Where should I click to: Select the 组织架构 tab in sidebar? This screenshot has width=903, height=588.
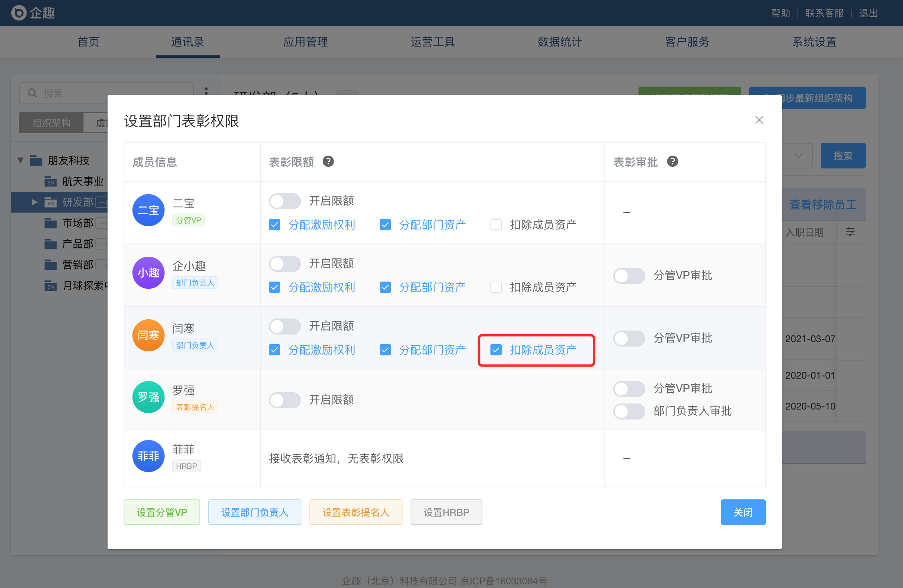51,123
